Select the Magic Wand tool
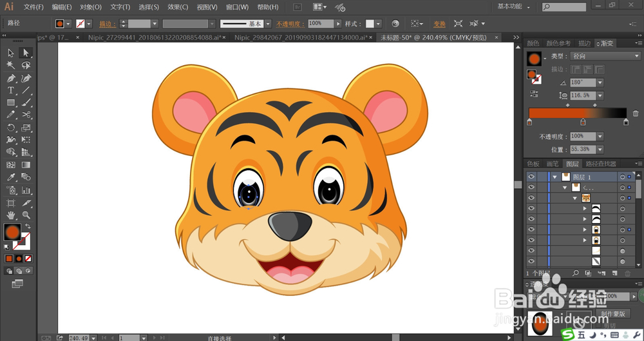 11,65
